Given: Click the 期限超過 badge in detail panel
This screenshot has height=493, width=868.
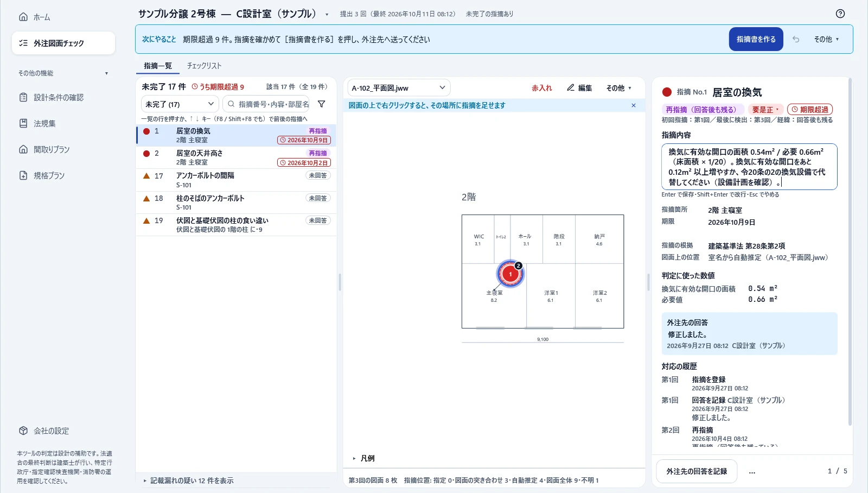Looking at the screenshot, I should pyautogui.click(x=809, y=109).
